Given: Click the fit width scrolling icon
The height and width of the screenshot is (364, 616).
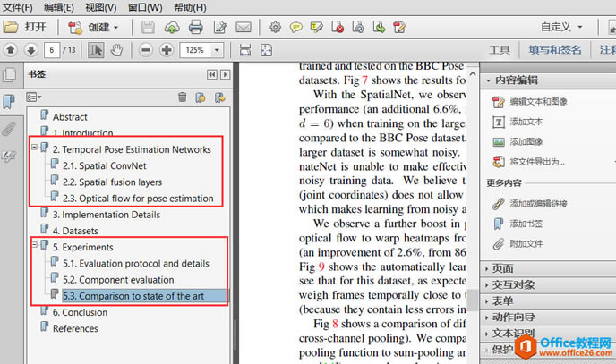Looking at the screenshot, I should [x=245, y=50].
